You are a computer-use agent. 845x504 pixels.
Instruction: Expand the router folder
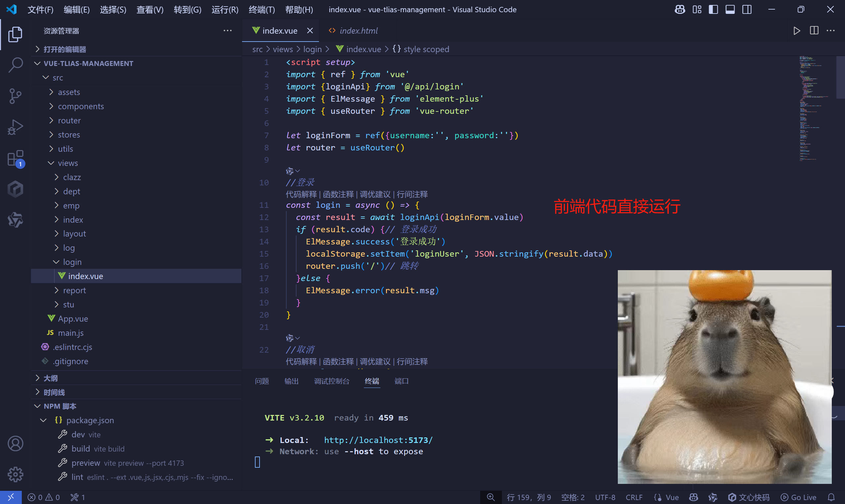(69, 121)
